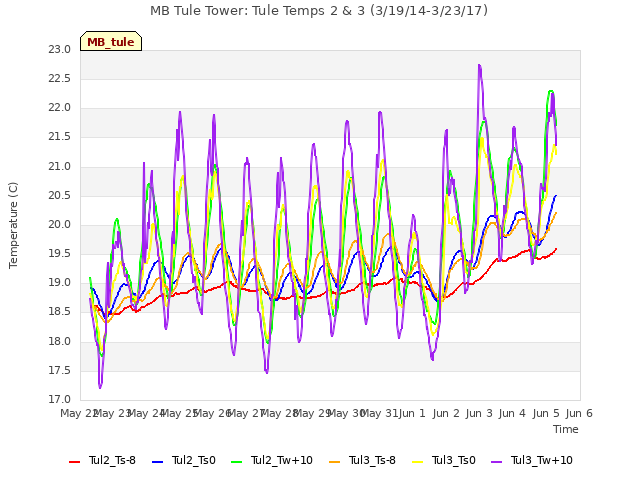The width and height of the screenshot is (640, 480).
Task: Click the Time axis label
Action: (x=566, y=429)
